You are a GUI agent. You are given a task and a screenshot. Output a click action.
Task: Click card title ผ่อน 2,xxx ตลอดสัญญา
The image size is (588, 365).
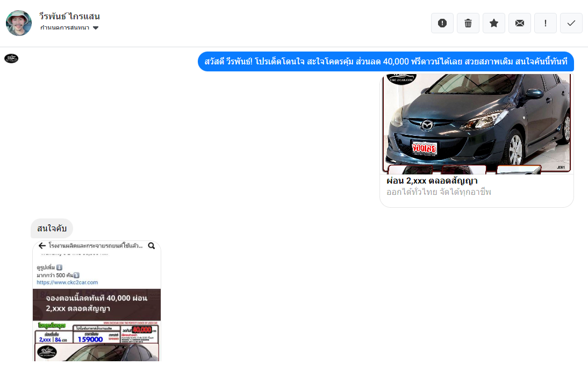(432, 181)
